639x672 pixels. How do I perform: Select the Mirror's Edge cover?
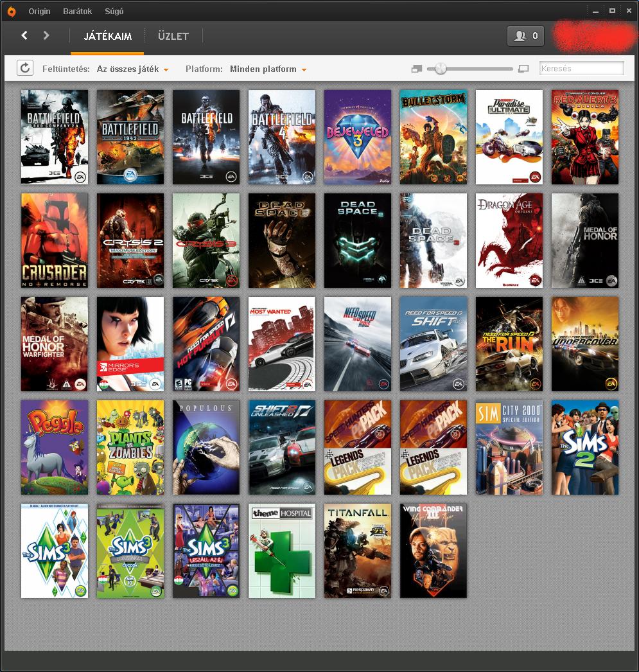[130, 344]
